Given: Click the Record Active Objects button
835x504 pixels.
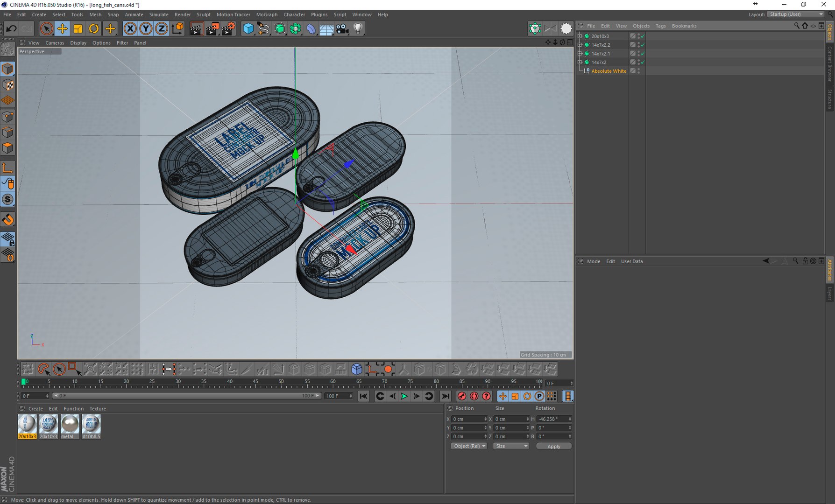Looking at the screenshot, I should 462,396.
